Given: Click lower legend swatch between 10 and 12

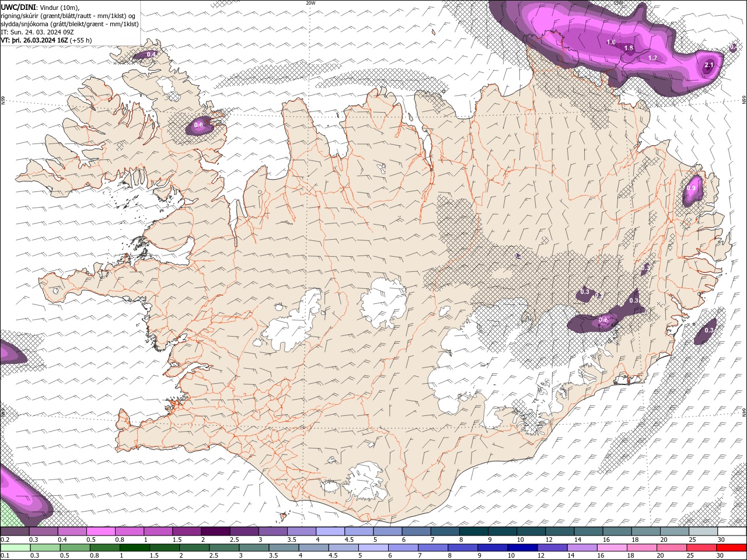Looking at the screenshot, I should pos(521,547).
